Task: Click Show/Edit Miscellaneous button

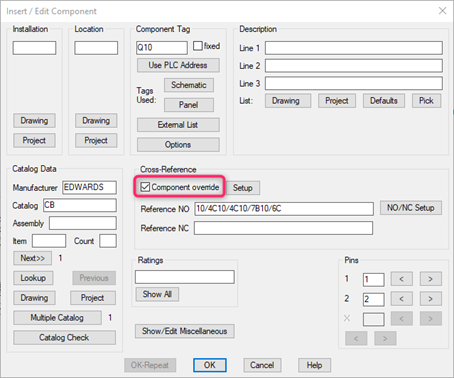Action: coord(185,331)
